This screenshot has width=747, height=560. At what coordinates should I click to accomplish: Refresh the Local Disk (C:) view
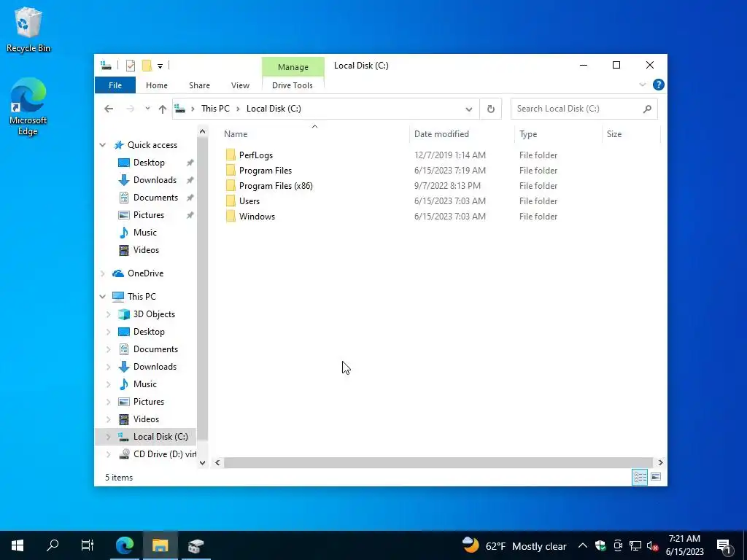click(491, 109)
